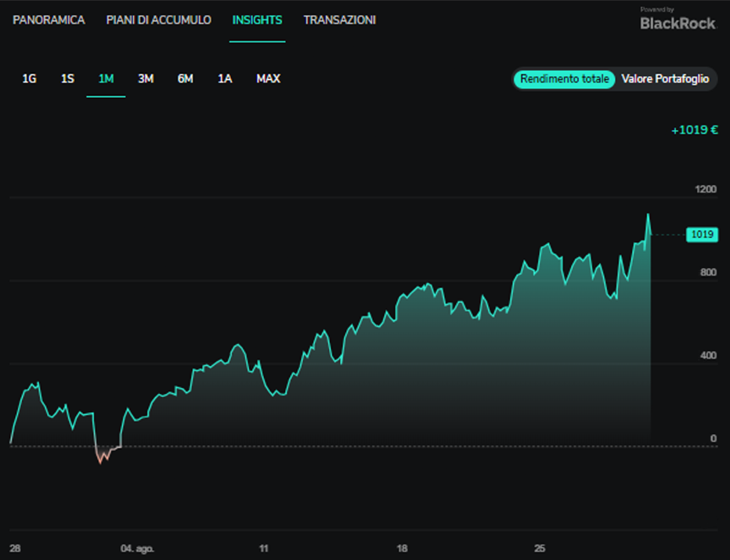The width and height of the screenshot is (730, 560).
Task: Switch chart period to 3M
Action: coord(146,78)
